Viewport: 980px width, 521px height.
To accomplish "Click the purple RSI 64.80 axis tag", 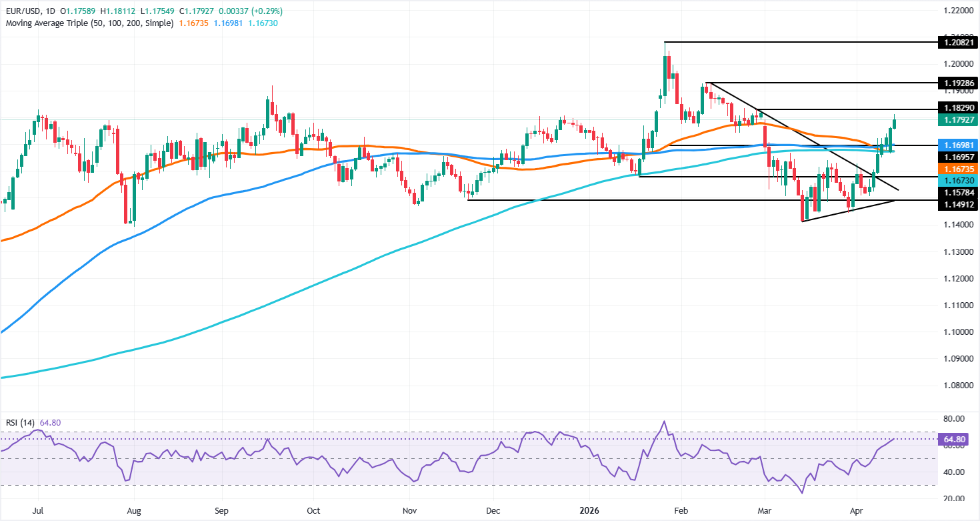I will pos(952,440).
